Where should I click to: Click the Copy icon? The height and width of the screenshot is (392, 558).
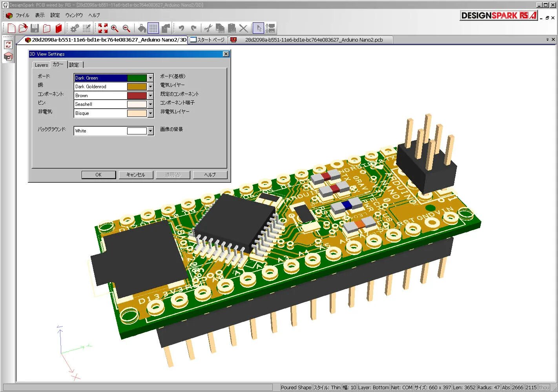click(x=220, y=28)
